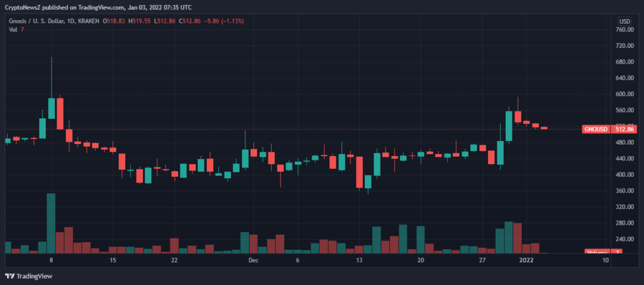Click the 240.00 price axis label

(x=625, y=239)
